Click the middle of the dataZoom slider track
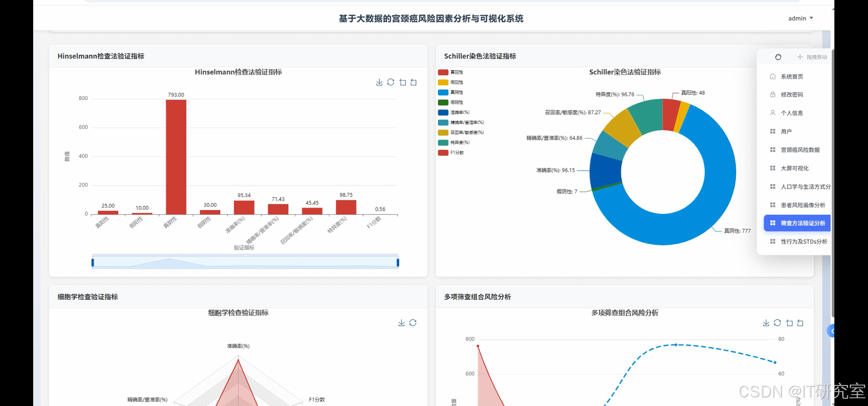This screenshot has height=406, width=868. (245, 262)
